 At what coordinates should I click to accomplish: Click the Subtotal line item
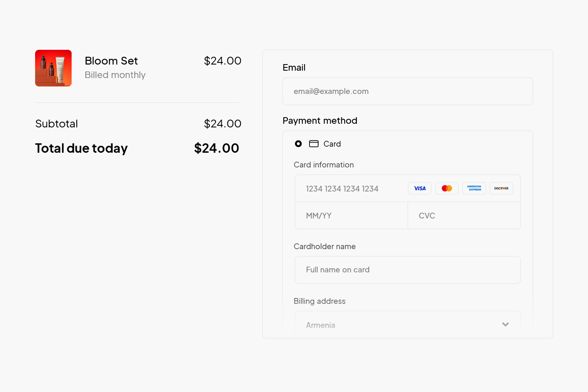[56, 123]
